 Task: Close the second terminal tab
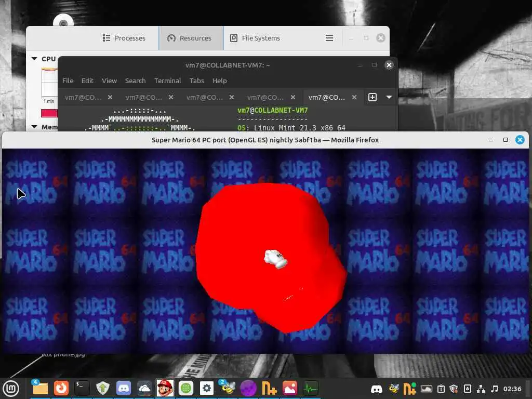(171, 97)
